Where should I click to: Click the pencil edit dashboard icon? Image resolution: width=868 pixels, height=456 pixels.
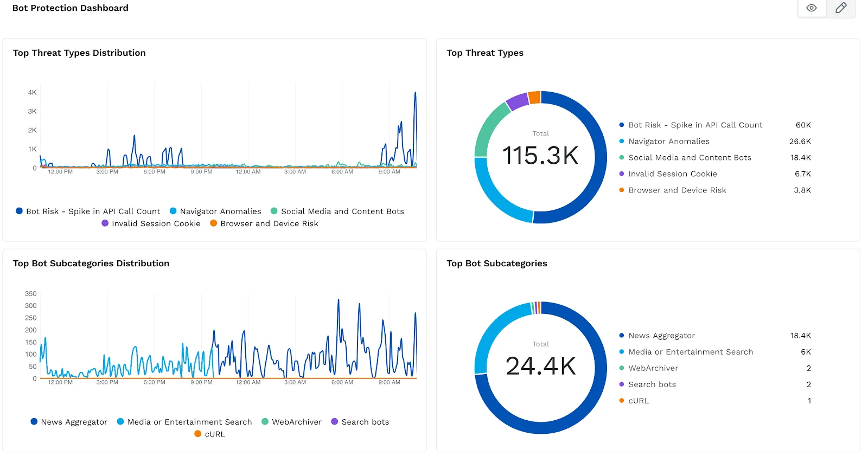pyautogui.click(x=841, y=8)
